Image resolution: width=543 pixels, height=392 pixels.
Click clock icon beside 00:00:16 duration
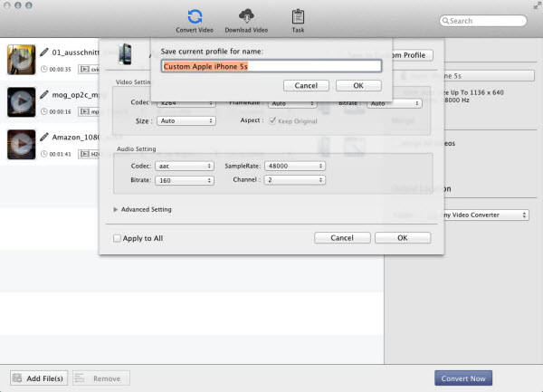(43, 111)
